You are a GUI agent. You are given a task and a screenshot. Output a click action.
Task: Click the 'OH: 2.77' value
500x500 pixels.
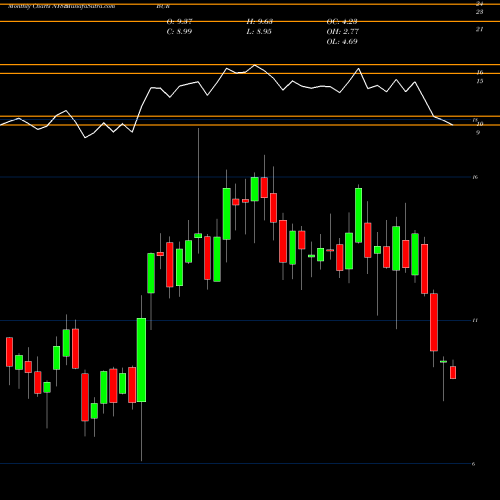(x=343, y=32)
